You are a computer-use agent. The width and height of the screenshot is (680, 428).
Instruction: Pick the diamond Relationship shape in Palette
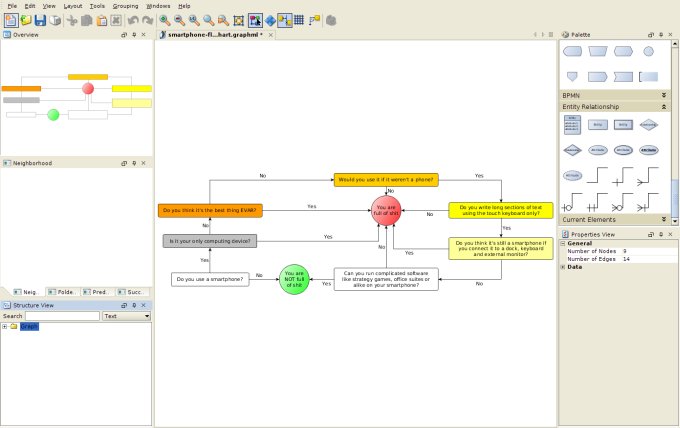(x=648, y=125)
